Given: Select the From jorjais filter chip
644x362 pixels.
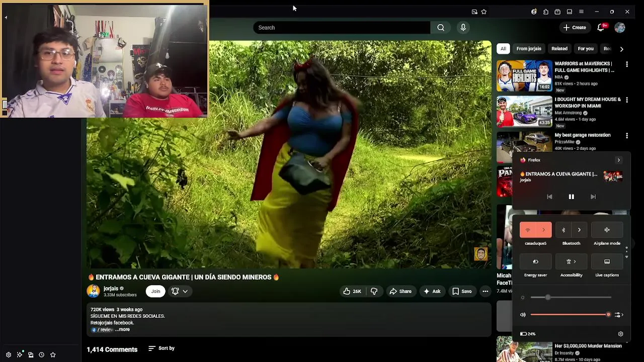Looking at the screenshot, I should tap(529, 49).
